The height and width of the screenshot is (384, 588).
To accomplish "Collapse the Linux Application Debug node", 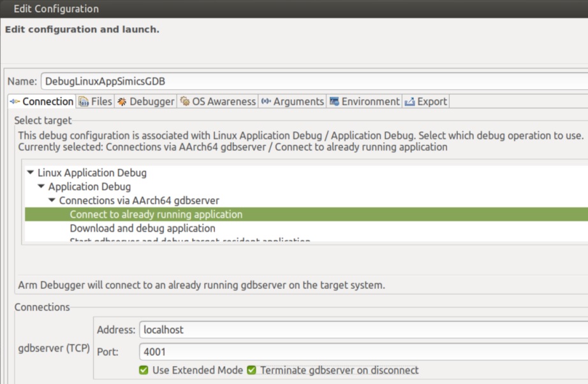I will [x=31, y=173].
